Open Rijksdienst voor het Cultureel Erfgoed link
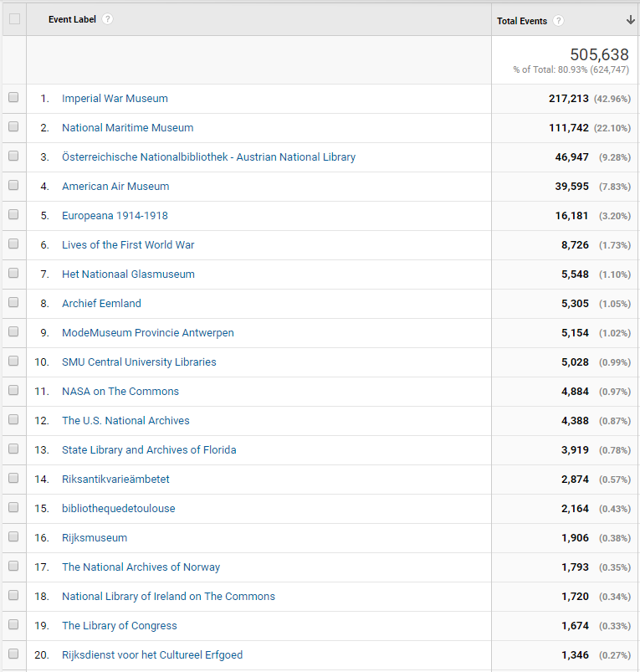 [152, 655]
